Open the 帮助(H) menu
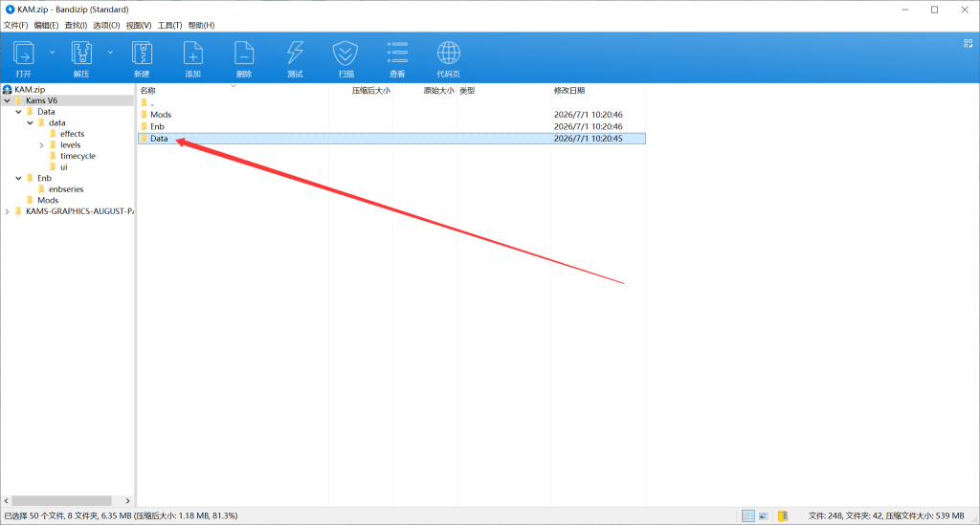This screenshot has width=980, height=525. (201, 25)
